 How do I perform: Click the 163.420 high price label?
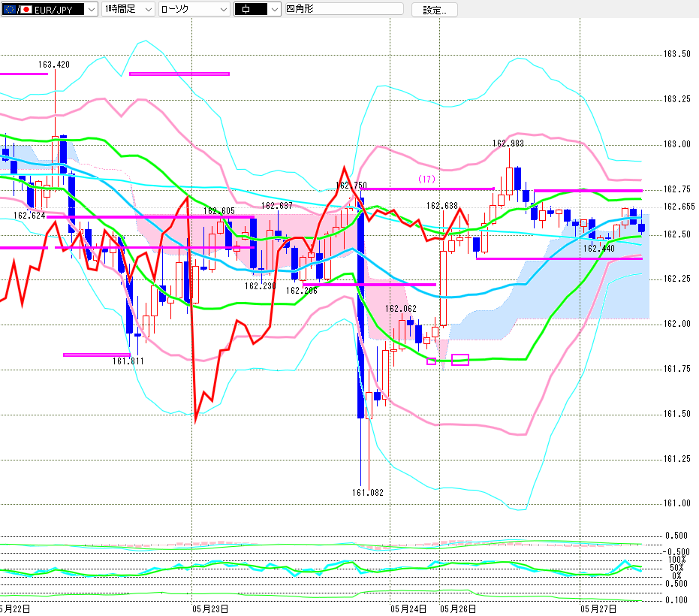coord(54,65)
